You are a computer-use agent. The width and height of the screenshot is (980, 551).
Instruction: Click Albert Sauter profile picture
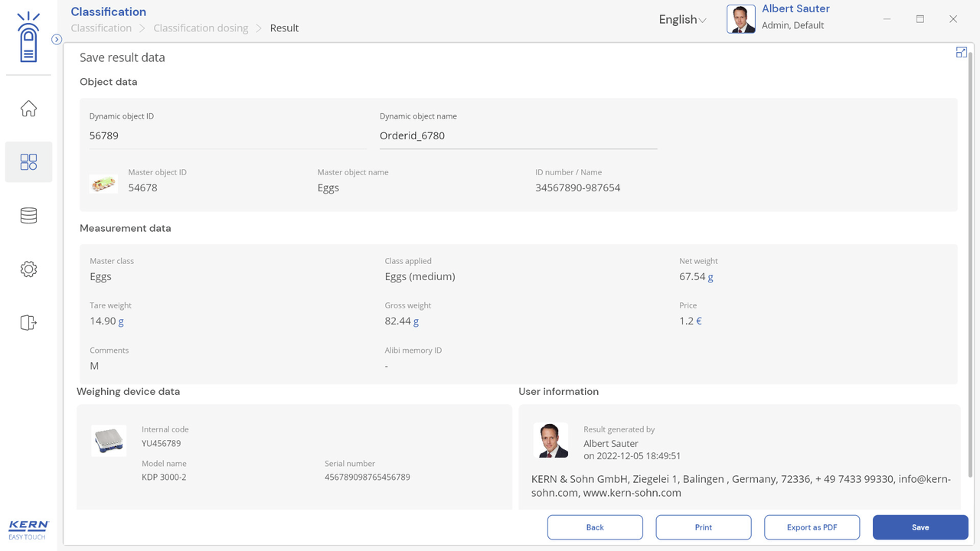(740, 19)
